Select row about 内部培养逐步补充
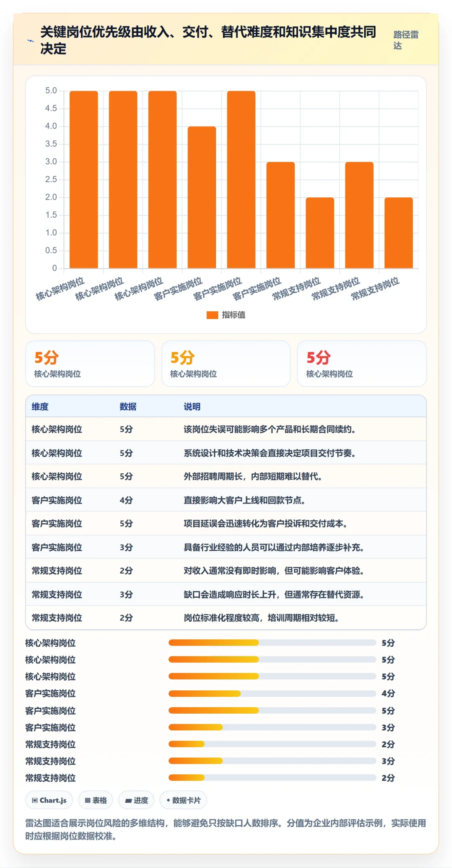Viewport: 452px width, 868px height. click(226, 547)
